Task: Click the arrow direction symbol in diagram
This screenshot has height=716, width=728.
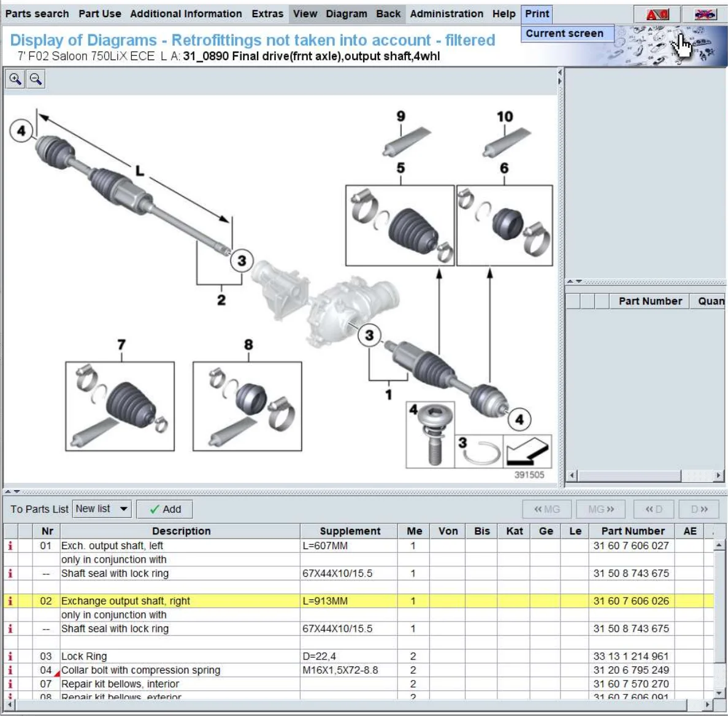Action: (527, 452)
